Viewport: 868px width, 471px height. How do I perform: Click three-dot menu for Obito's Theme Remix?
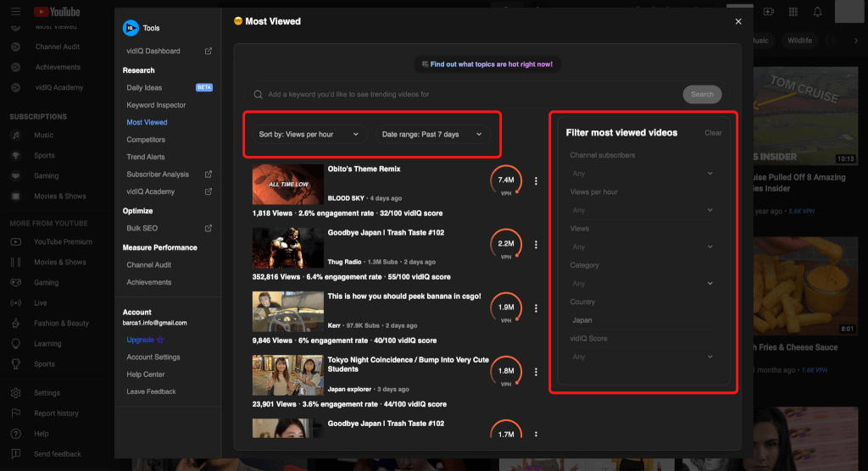536,180
